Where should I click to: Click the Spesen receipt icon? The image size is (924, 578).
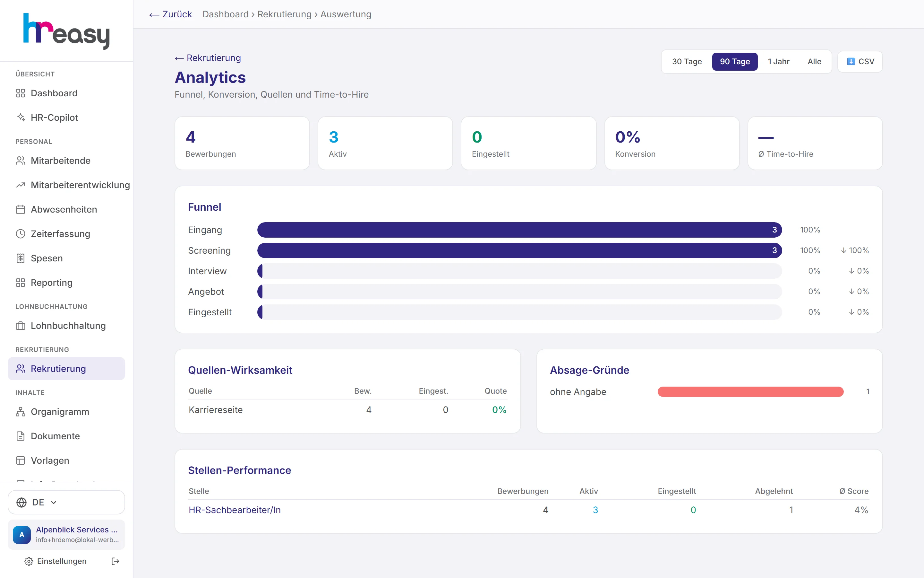21,258
